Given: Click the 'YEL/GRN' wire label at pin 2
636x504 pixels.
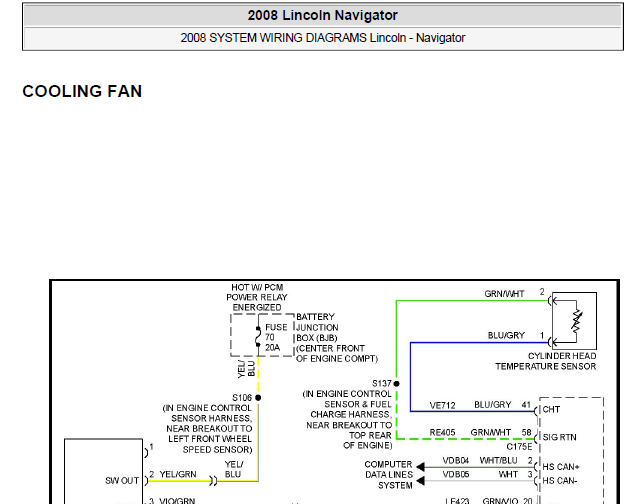Looking at the screenshot, I should point(178,474).
